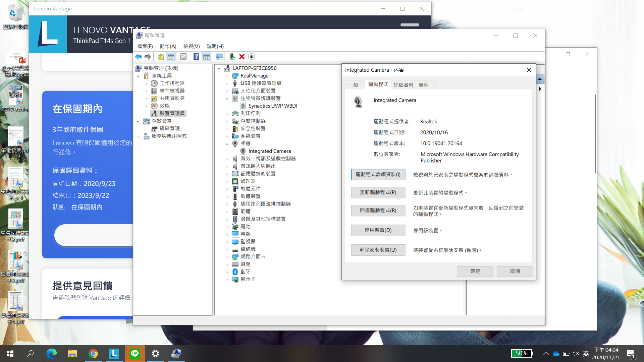644x362 pixels.
Task: Open the 動作(A) menu
Action: pyautogui.click(x=168, y=46)
